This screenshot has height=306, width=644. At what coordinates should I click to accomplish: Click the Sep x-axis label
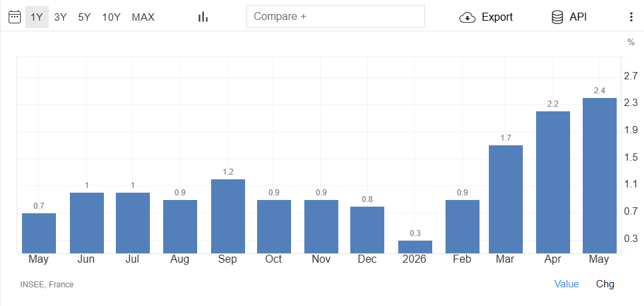(227, 259)
